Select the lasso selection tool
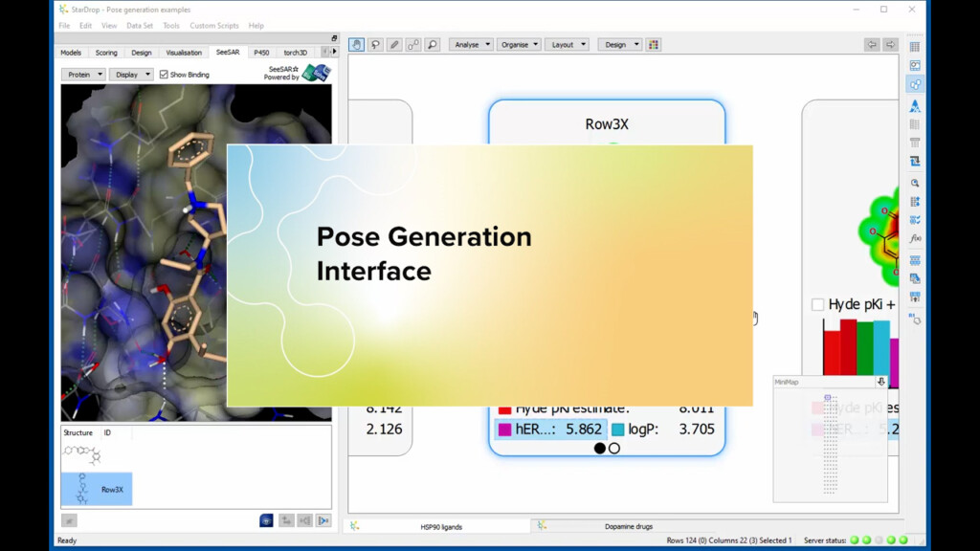980x551 pixels. pyautogui.click(x=375, y=44)
